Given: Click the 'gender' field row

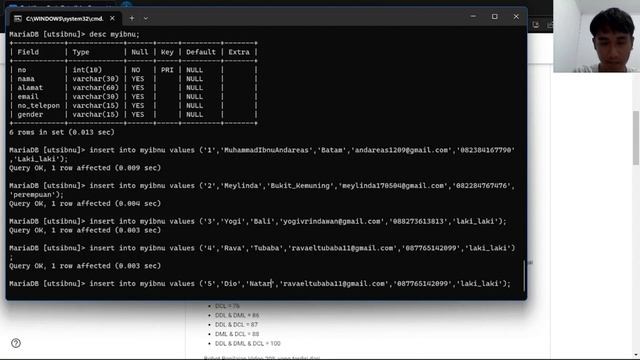Looking at the screenshot, I should click(133, 115).
